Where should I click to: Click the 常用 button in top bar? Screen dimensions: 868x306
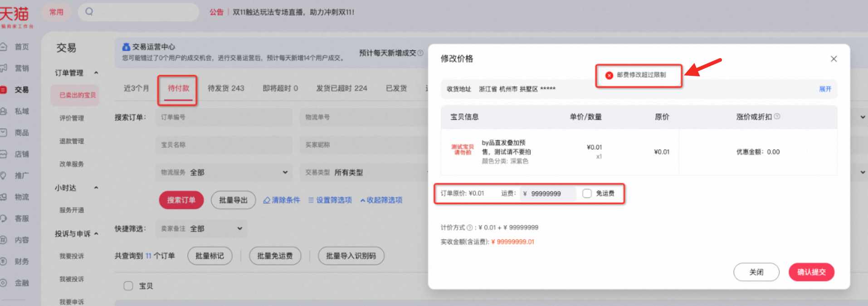(x=57, y=12)
